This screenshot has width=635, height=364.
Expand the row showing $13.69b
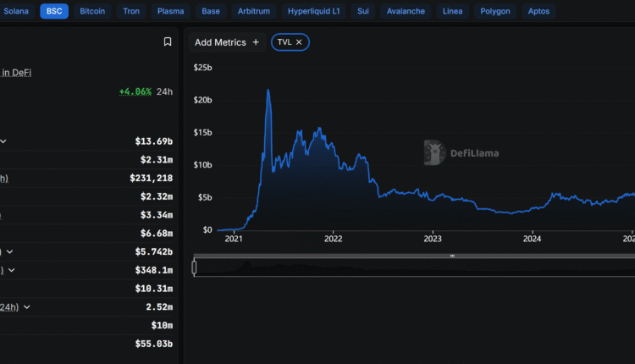tap(3, 141)
